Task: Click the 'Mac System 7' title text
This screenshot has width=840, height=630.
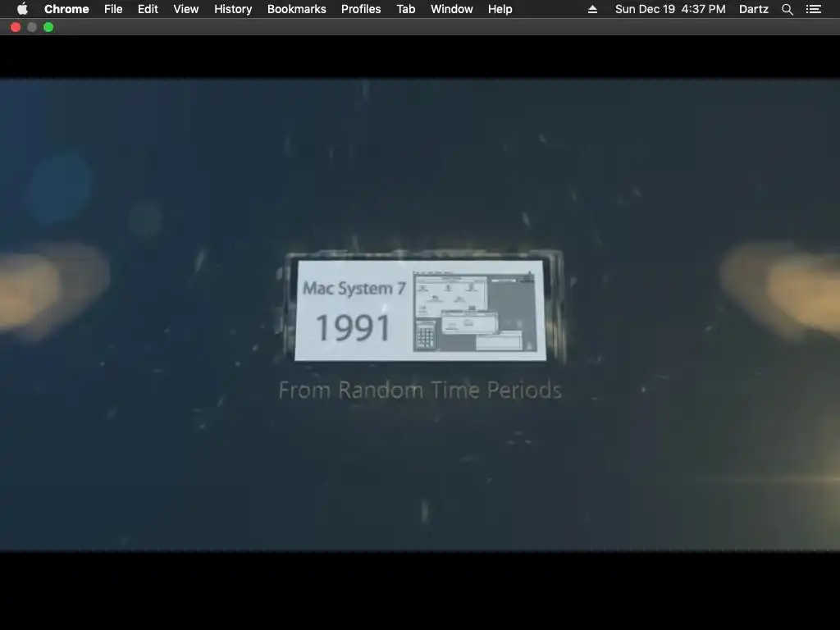Action: tap(354, 288)
